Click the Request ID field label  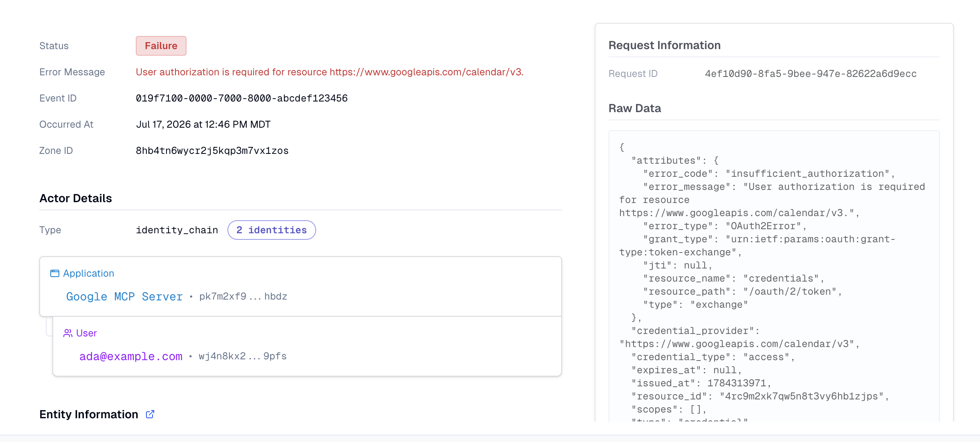(633, 74)
